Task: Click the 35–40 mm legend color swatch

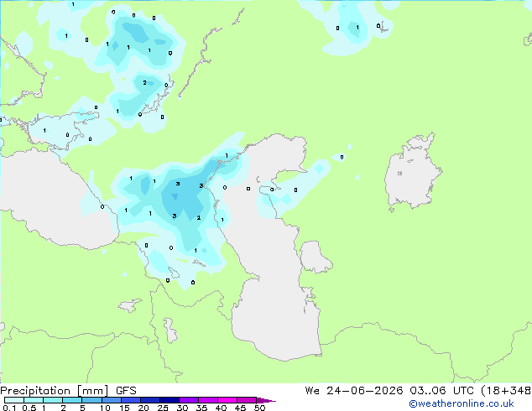Action: coord(207,400)
